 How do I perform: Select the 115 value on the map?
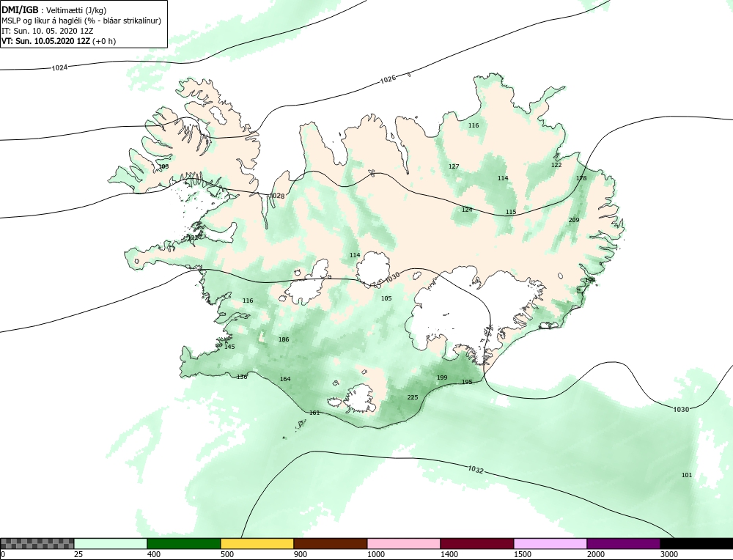[x=511, y=212]
